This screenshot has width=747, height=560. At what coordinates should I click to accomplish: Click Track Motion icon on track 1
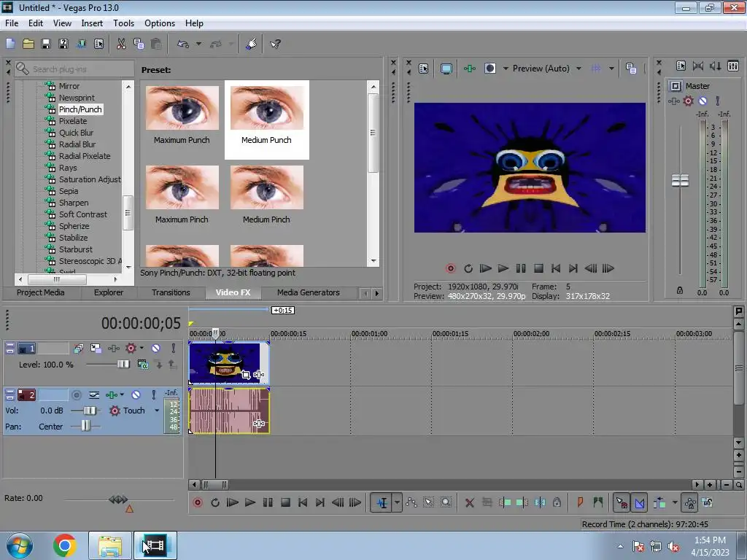[x=96, y=348]
